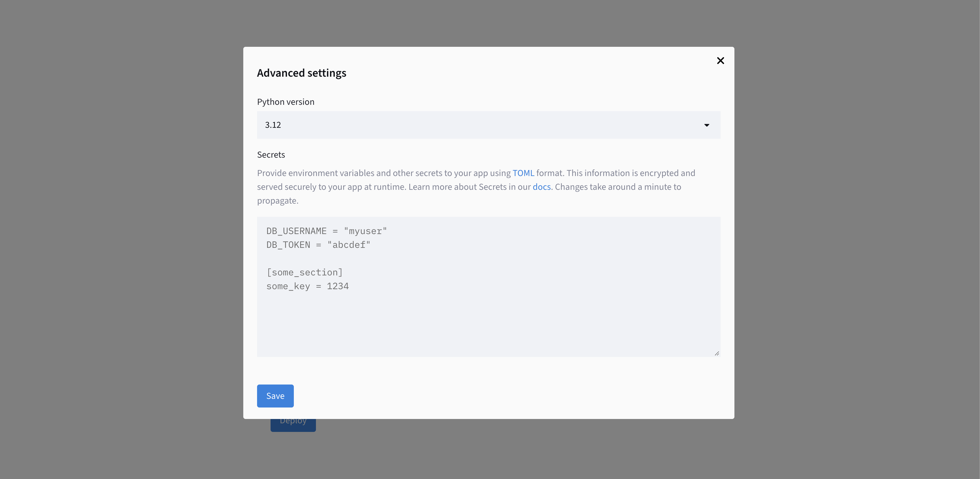
Task: Click the "myuser" value in secrets
Action: (365, 231)
